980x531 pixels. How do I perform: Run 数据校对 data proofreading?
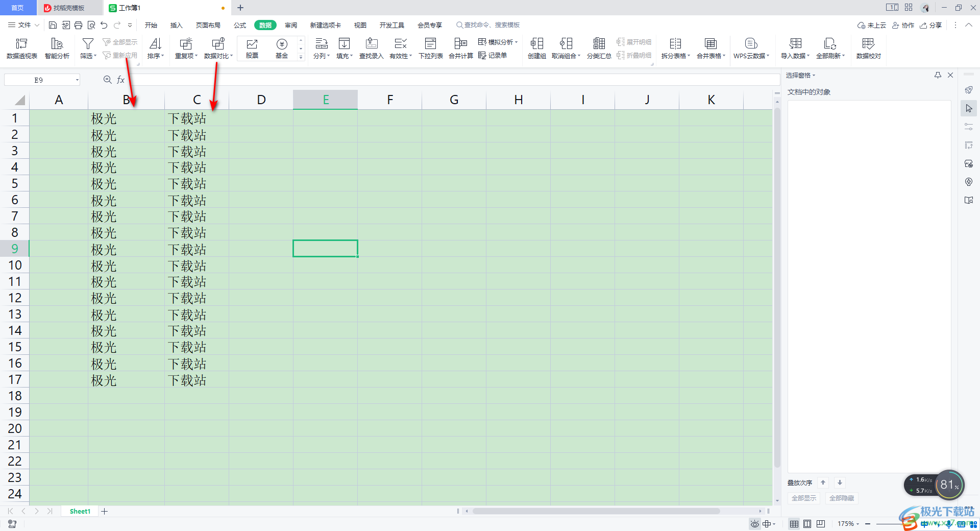pyautogui.click(x=869, y=49)
